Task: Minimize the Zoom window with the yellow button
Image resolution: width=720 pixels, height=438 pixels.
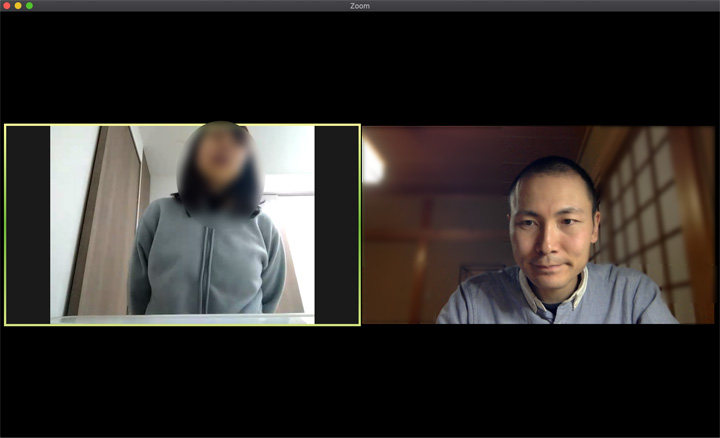Action: coord(18,6)
